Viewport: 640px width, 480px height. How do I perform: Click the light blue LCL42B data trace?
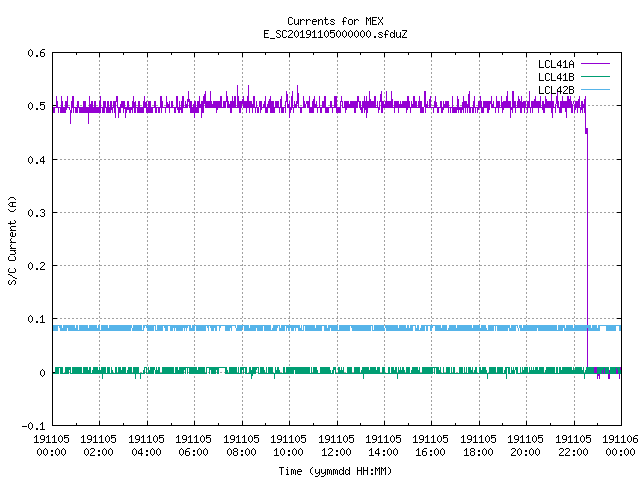tap(337, 328)
